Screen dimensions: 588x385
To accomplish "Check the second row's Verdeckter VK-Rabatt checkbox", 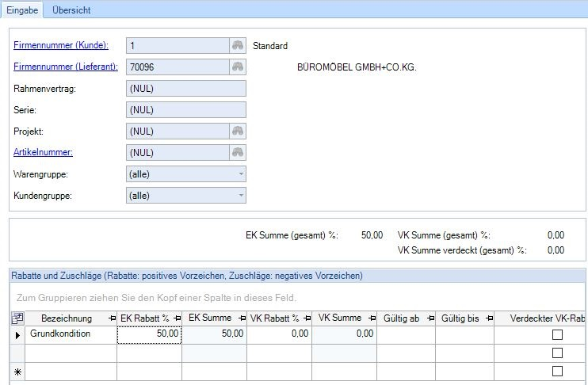I will pos(557,353).
